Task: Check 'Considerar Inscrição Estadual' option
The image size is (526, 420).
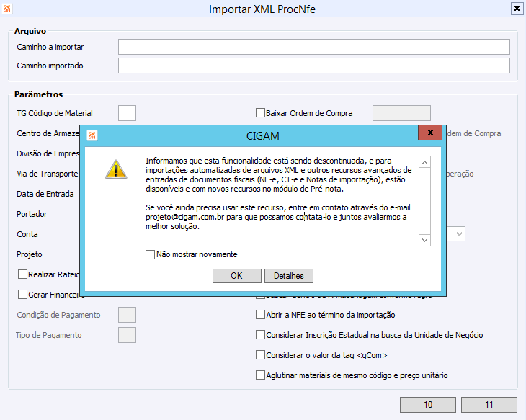Action: pos(260,335)
